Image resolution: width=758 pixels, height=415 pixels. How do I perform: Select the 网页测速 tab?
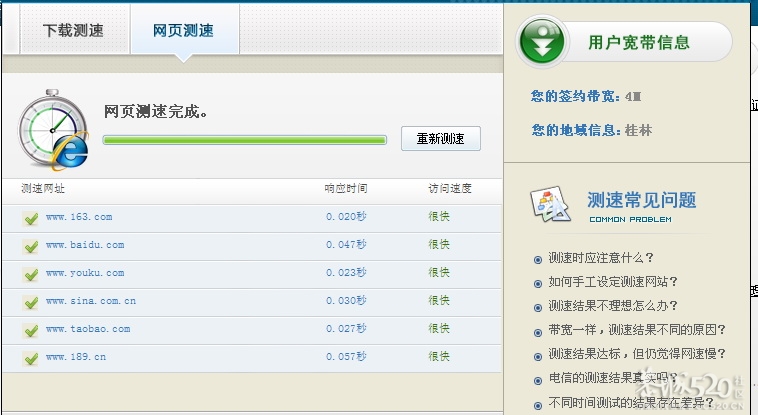tap(183, 30)
